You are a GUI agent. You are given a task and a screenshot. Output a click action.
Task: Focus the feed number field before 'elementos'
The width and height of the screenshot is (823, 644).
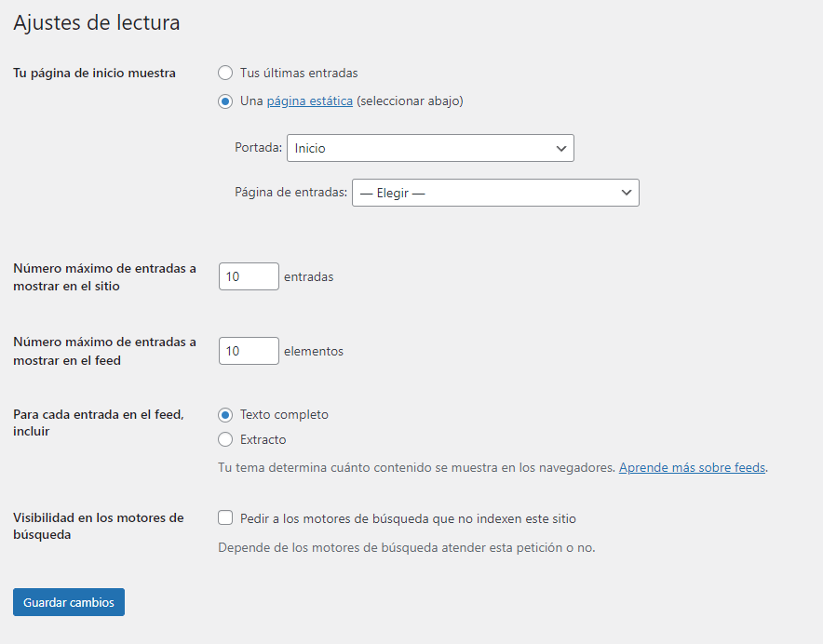tap(249, 351)
